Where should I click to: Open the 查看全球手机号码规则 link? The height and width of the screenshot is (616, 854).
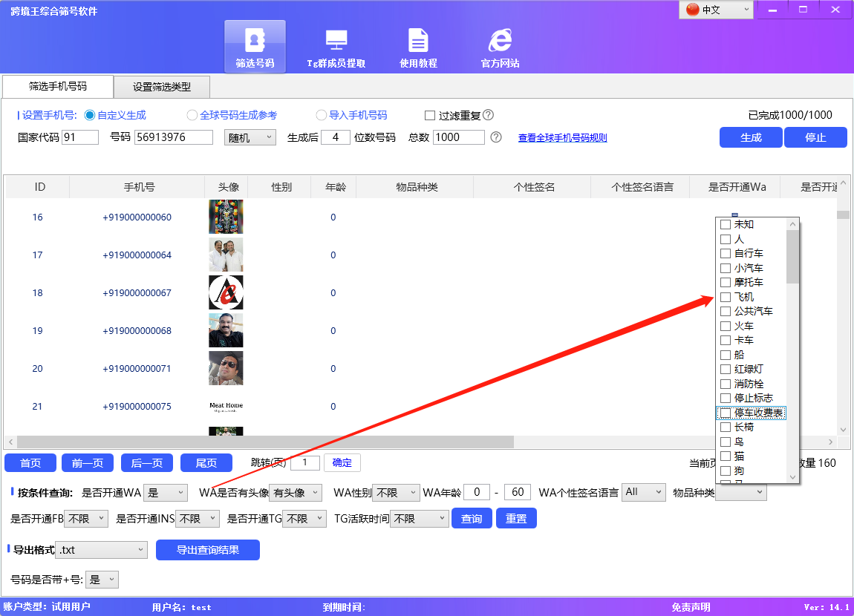coord(562,137)
